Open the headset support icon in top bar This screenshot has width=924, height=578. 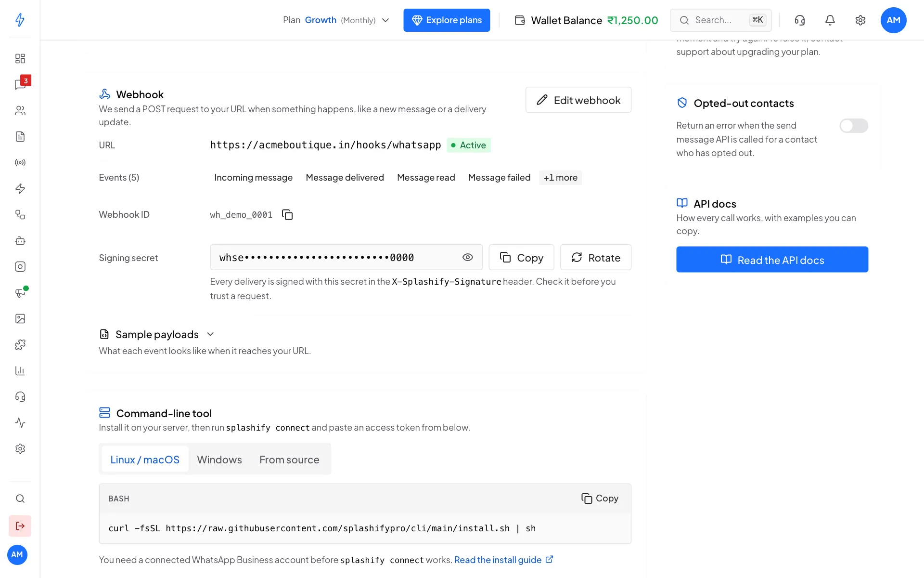tap(800, 20)
